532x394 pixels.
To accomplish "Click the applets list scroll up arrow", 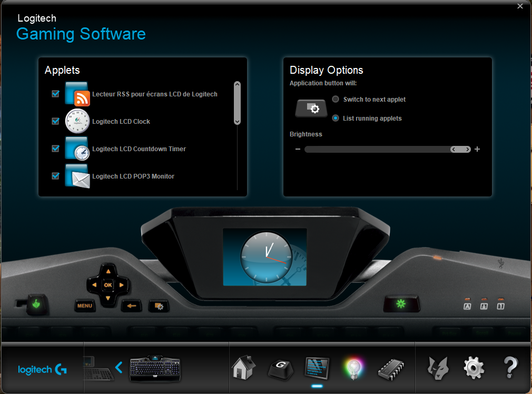I will click(238, 84).
